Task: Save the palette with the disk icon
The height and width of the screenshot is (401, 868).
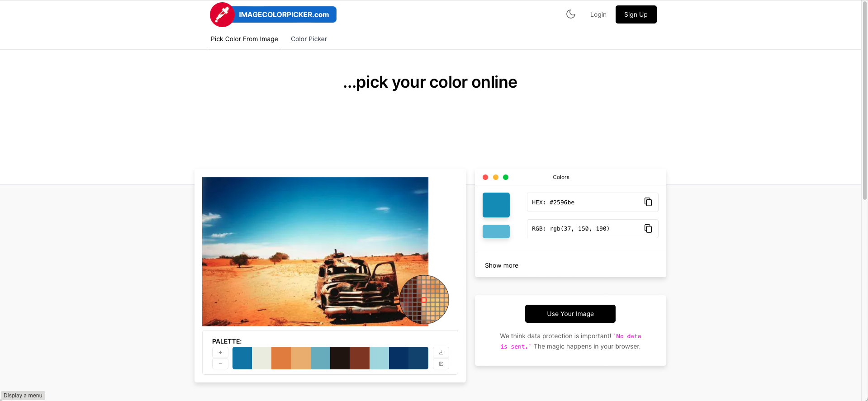Action: pos(441,364)
